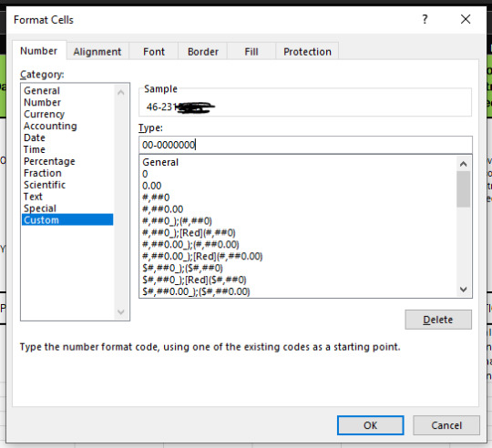Delete the custom number format
492x448 pixels.
point(438,320)
